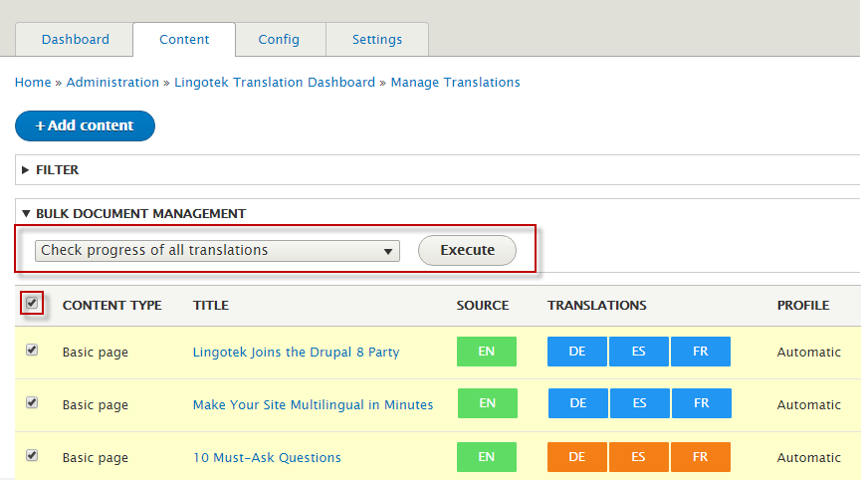Open Make Your Site Multilingual in Minutes
Image resolution: width=868 pixels, height=480 pixels.
(313, 404)
